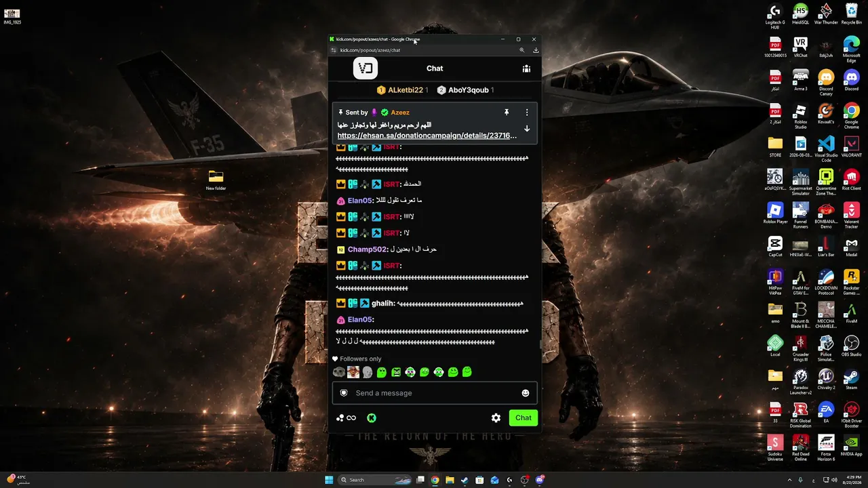The width and height of the screenshot is (868, 488).
Task: Click the Send a message input field
Action: [x=435, y=393]
